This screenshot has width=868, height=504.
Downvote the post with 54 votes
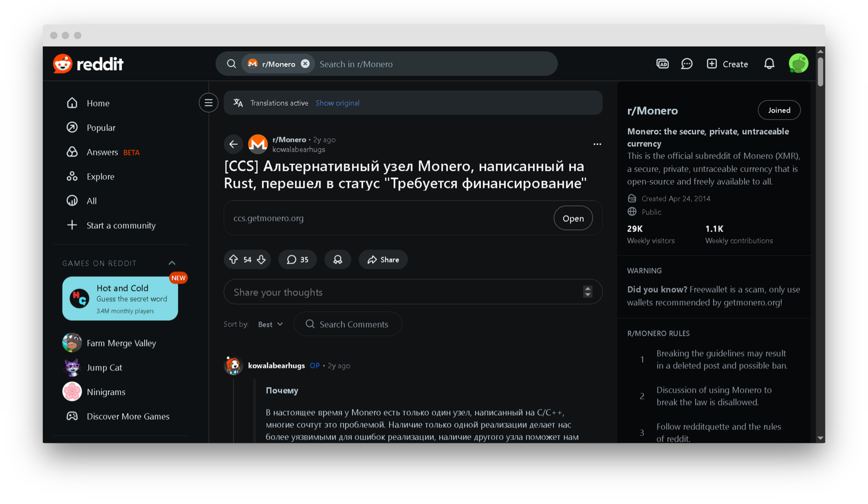click(x=261, y=260)
